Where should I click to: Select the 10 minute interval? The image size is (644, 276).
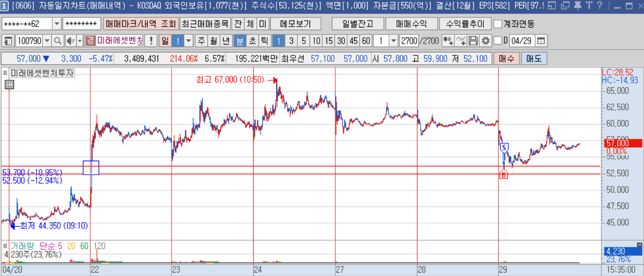click(317, 41)
